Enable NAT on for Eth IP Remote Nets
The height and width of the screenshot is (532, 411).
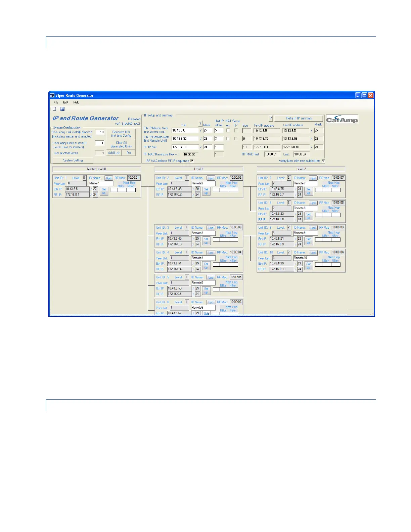point(228,138)
